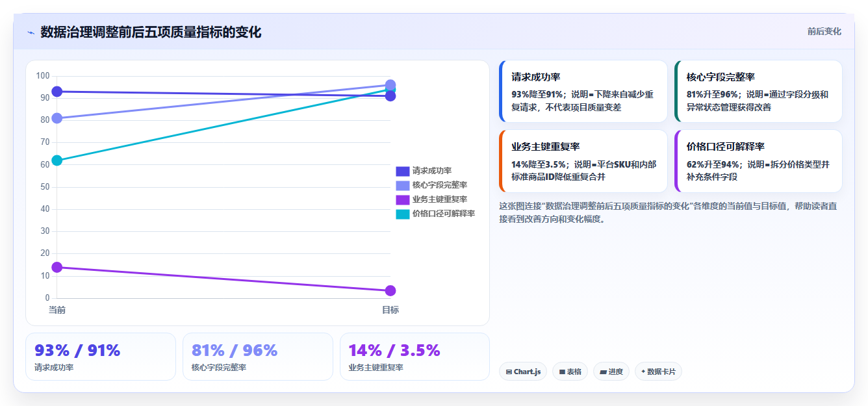The height and width of the screenshot is (406, 868).
Task: Click the 表格 tag pill
Action: pyautogui.click(x=570, y=372)
